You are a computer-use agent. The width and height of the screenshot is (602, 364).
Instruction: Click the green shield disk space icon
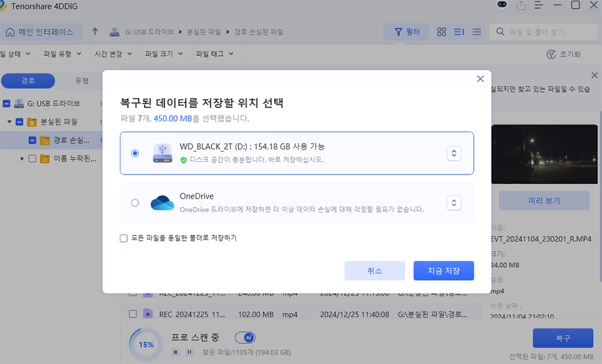(184, 160)
